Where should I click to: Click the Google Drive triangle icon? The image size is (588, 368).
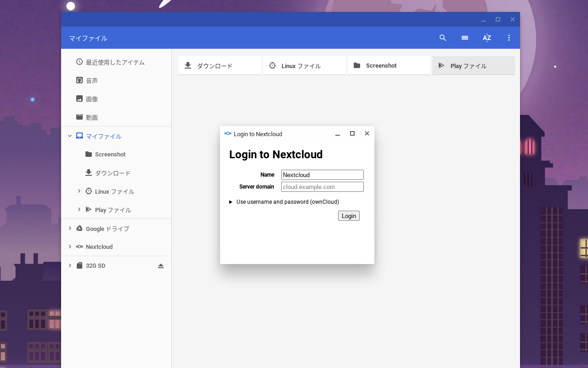[79, 228]
